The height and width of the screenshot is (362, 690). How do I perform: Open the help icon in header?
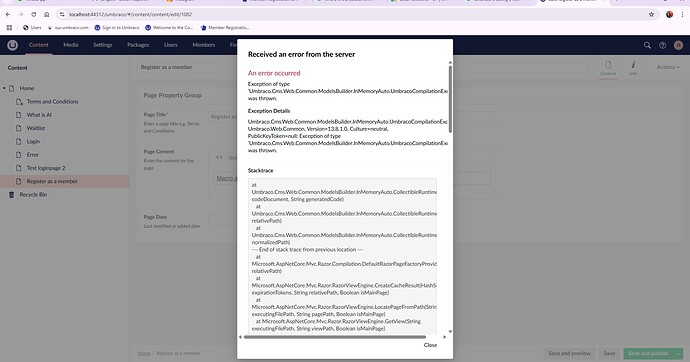pos(662,45)
